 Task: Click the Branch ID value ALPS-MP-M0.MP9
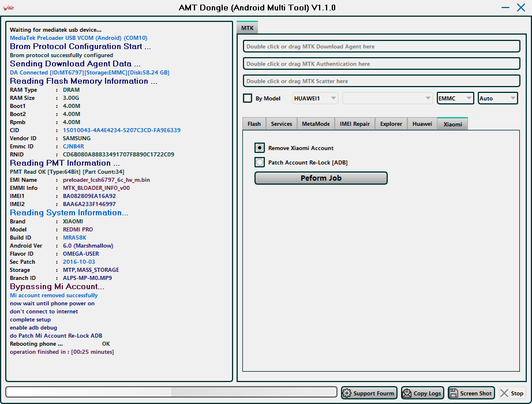click(87, 278)
